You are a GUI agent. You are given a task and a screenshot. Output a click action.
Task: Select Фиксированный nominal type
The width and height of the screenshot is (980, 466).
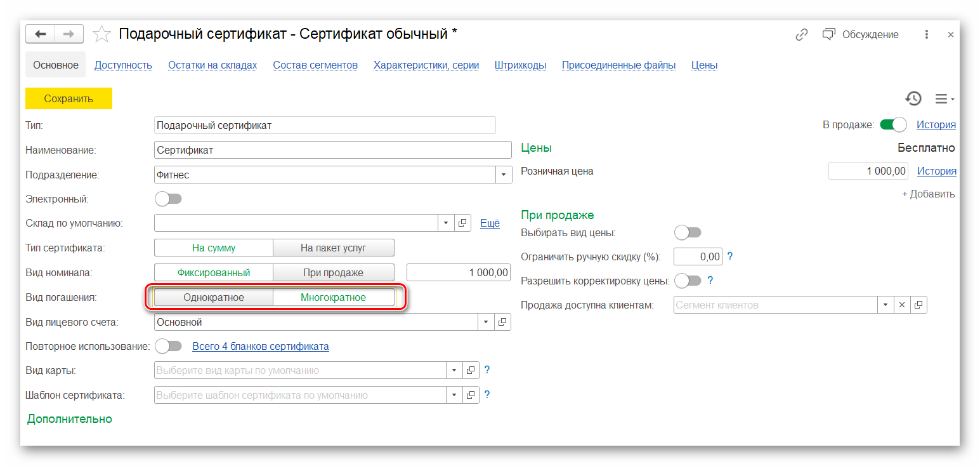click(x=214, y=272)
